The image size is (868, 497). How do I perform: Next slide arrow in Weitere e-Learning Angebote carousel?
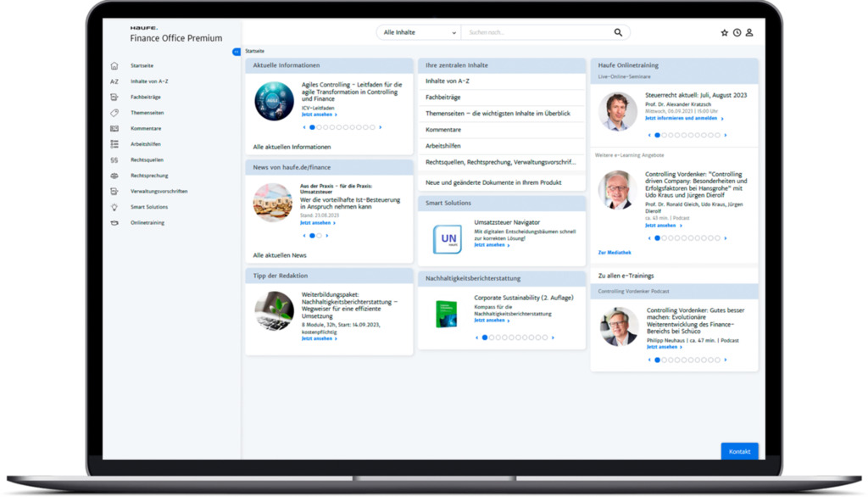(726, 238)
